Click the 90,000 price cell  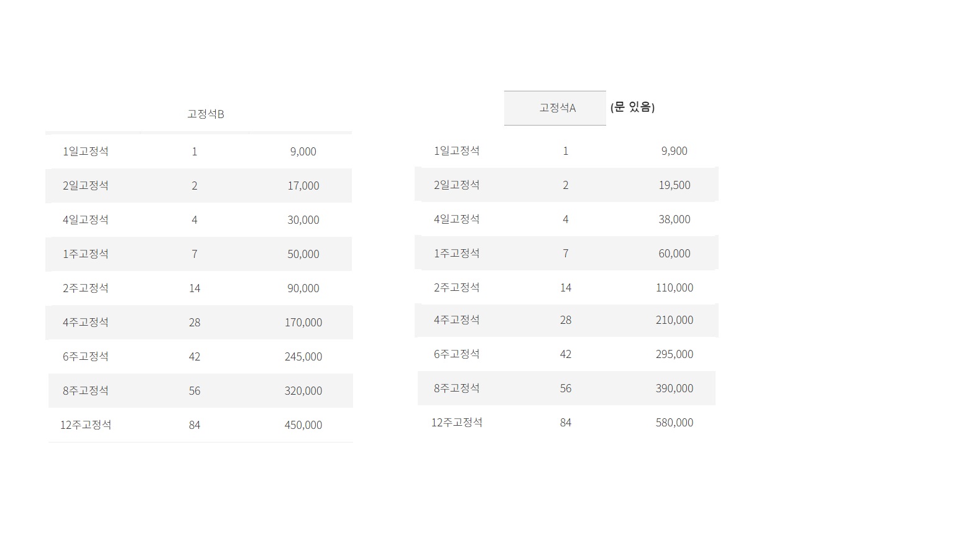click(303, 288)
